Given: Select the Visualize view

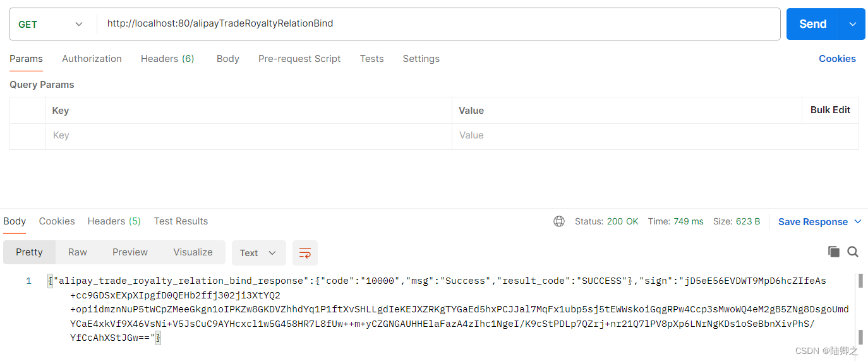Looking at the screenshot, I should (193, 252).
